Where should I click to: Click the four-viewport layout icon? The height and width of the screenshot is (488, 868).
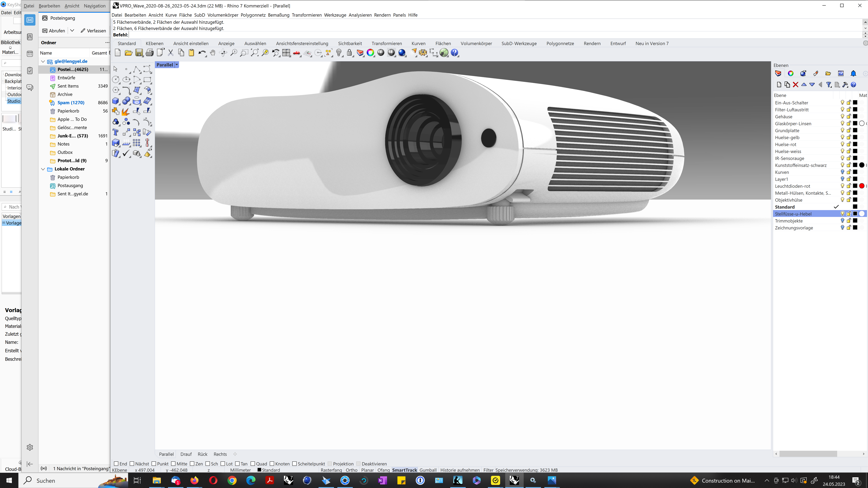(286, 53)
